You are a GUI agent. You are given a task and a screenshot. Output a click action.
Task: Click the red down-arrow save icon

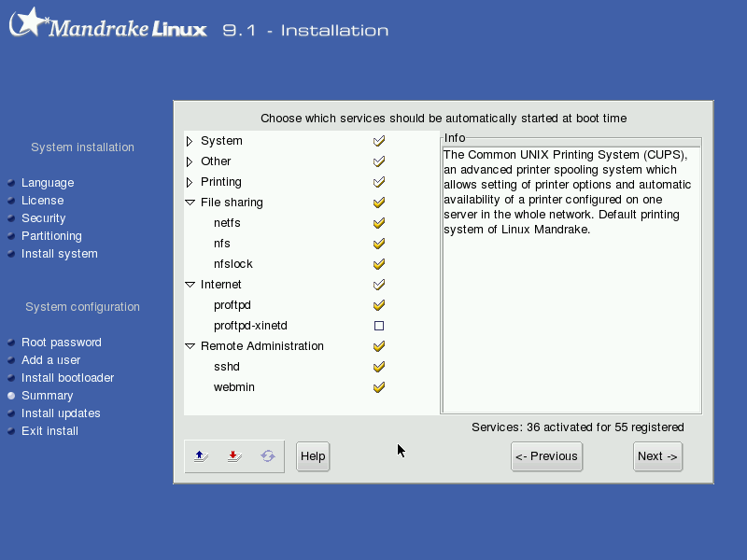coord(234,456)
